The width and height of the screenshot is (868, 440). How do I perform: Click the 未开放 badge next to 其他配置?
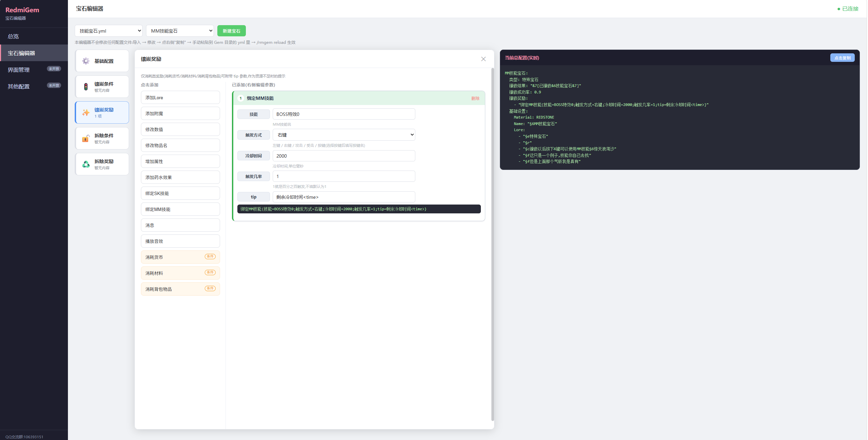pos(54,86)
